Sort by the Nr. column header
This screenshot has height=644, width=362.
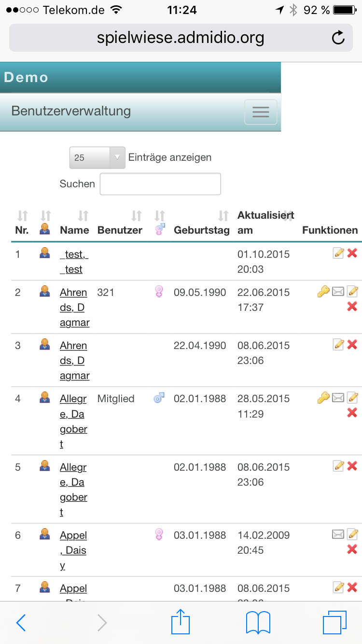click(x=22, y=230)
